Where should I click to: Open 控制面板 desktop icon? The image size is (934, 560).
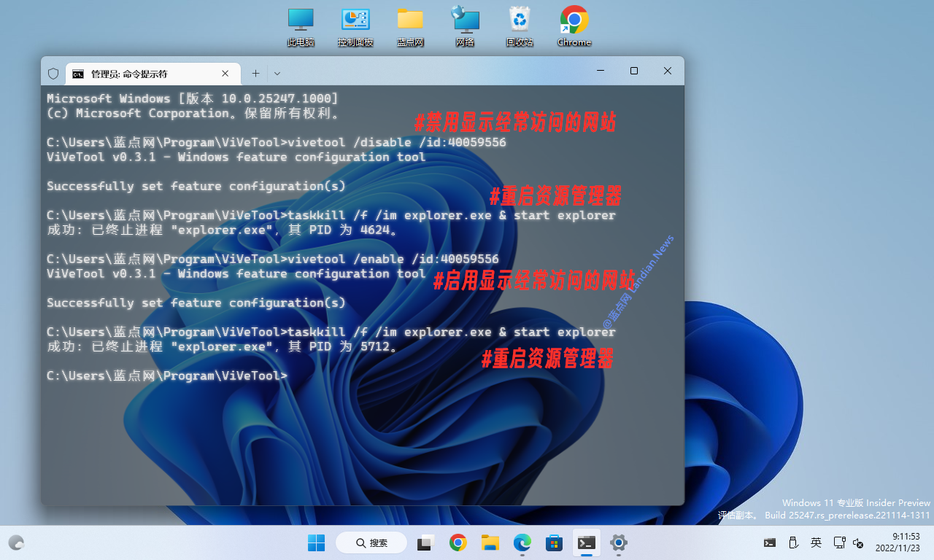coord(355,27)
